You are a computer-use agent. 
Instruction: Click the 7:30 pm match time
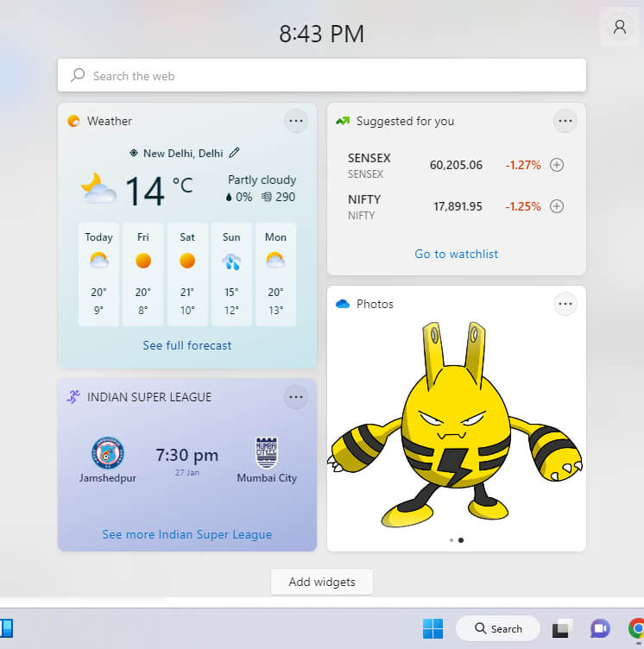click(187, 455)
